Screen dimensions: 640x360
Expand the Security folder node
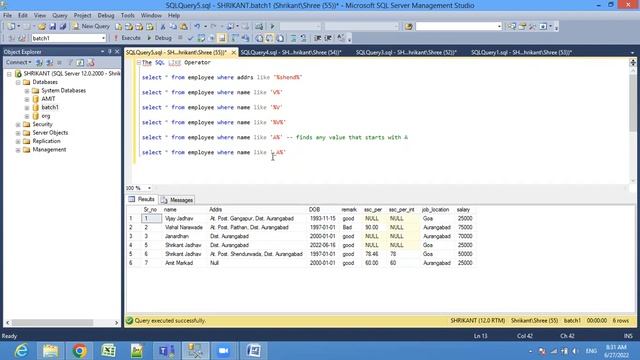click(x=18, y=124)
